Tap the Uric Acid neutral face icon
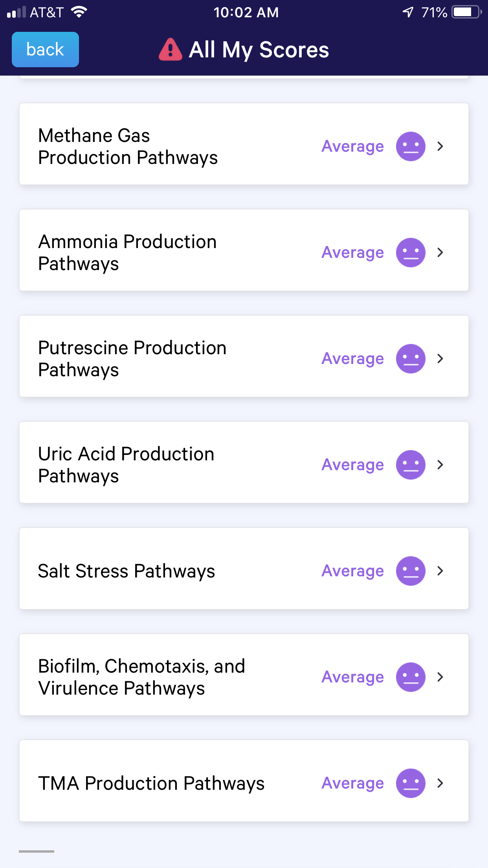This screenshot has width=488, height=868. click(x=411, y=465)
